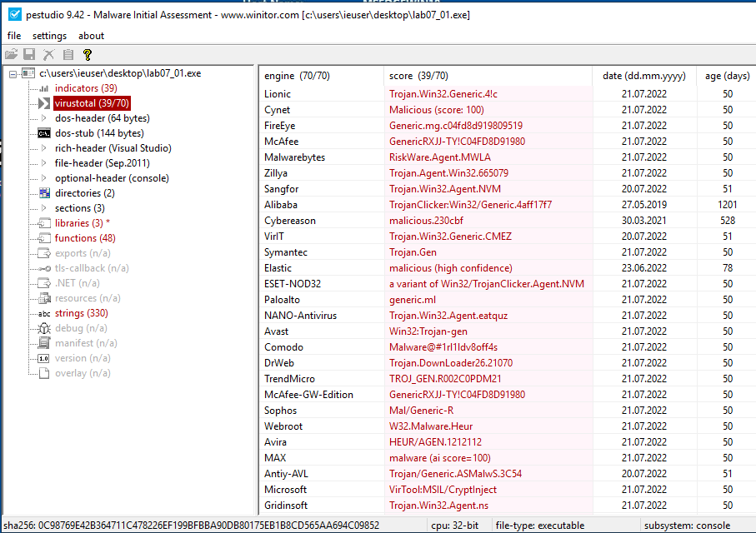Image resolution: width=756 pixels, height=533 pixels.
Task: Click the icon beside .NET (n/a)
Action: pyautogui.click(x=44, y=283)
